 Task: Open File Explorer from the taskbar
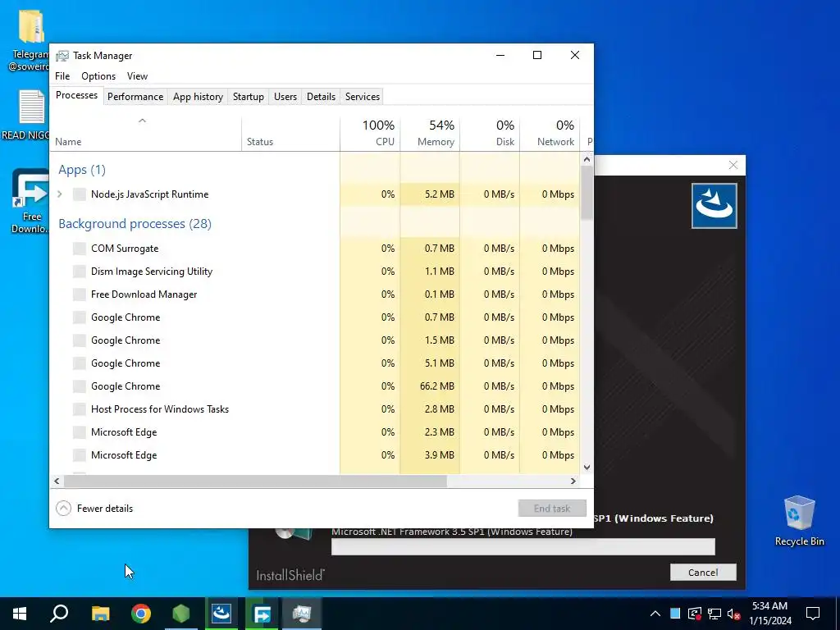pyautogui.click(x=100, y=614)
